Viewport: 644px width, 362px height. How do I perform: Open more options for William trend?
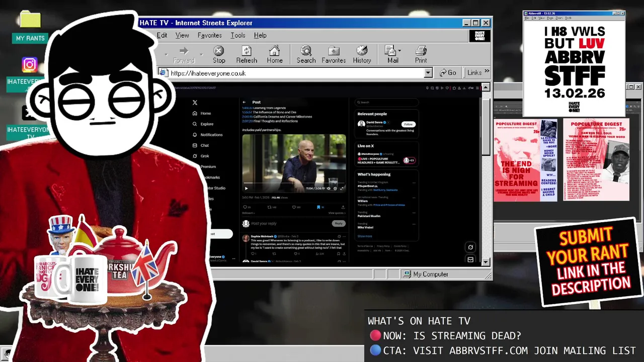click(x=414, y=198)
